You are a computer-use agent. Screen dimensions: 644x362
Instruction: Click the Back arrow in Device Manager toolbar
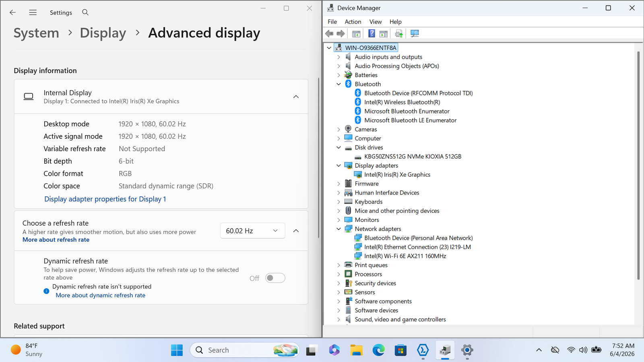329,34
